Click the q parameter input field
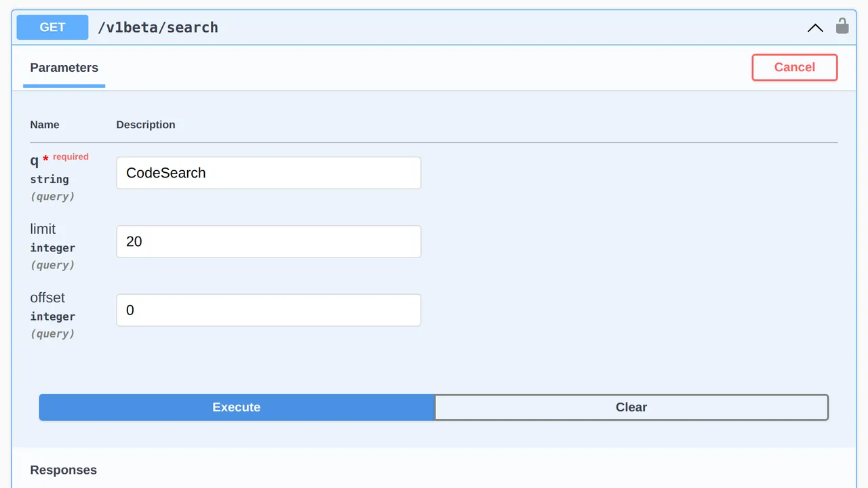Image resolution: width=868 pixels, height=488 pixels. [269, 173]
